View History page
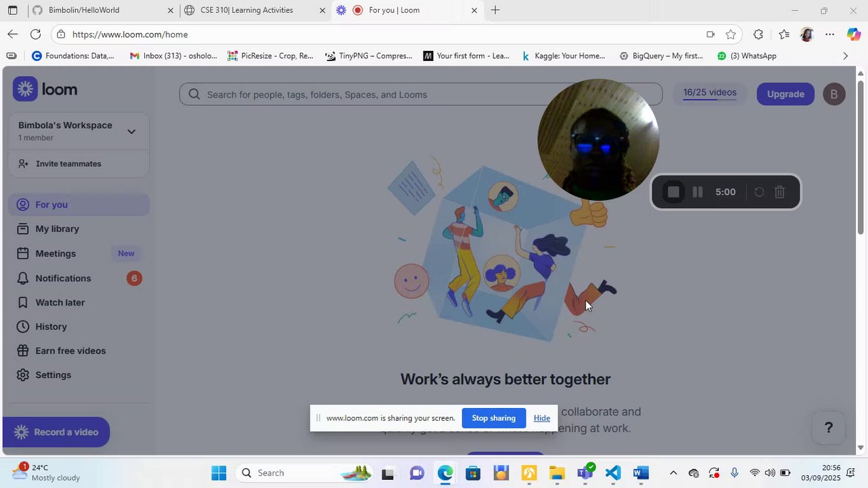Screen dimensions: 868x488 coord(79,327)
